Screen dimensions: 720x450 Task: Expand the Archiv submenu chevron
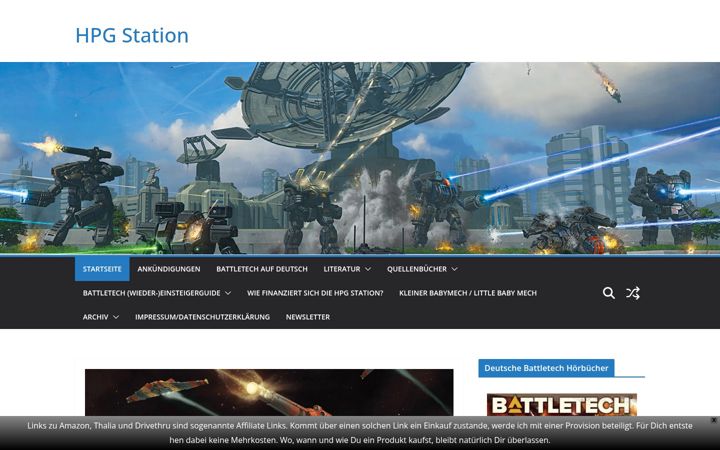click(x=116, y=317)
